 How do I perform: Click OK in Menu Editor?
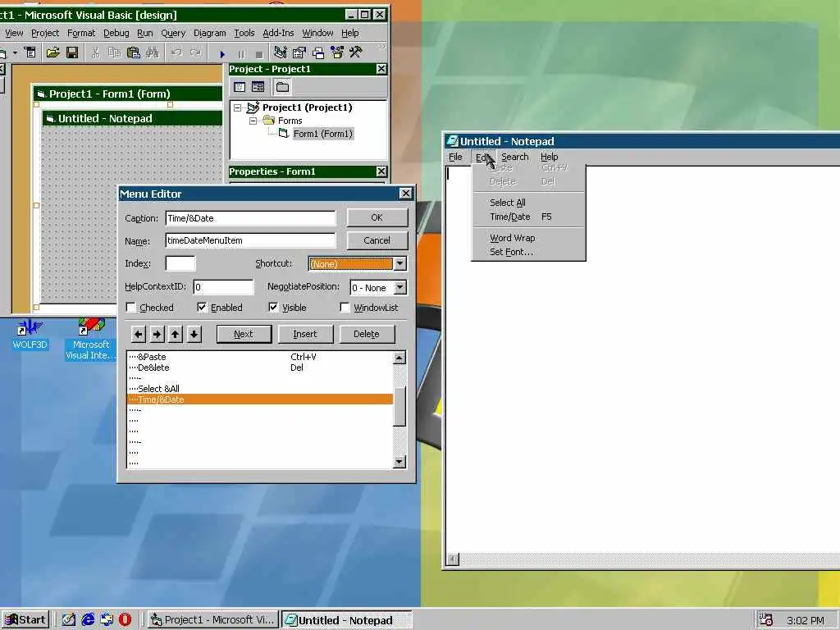click(x=377, y=217)
